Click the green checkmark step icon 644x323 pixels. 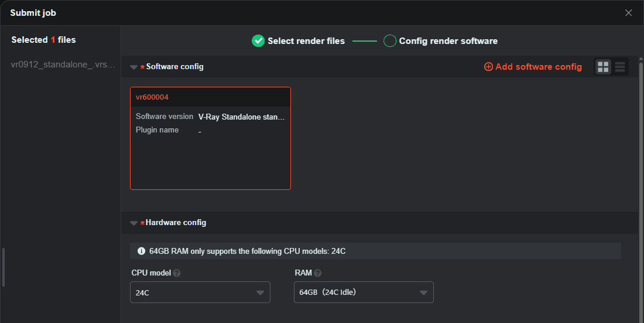(258, 41)
